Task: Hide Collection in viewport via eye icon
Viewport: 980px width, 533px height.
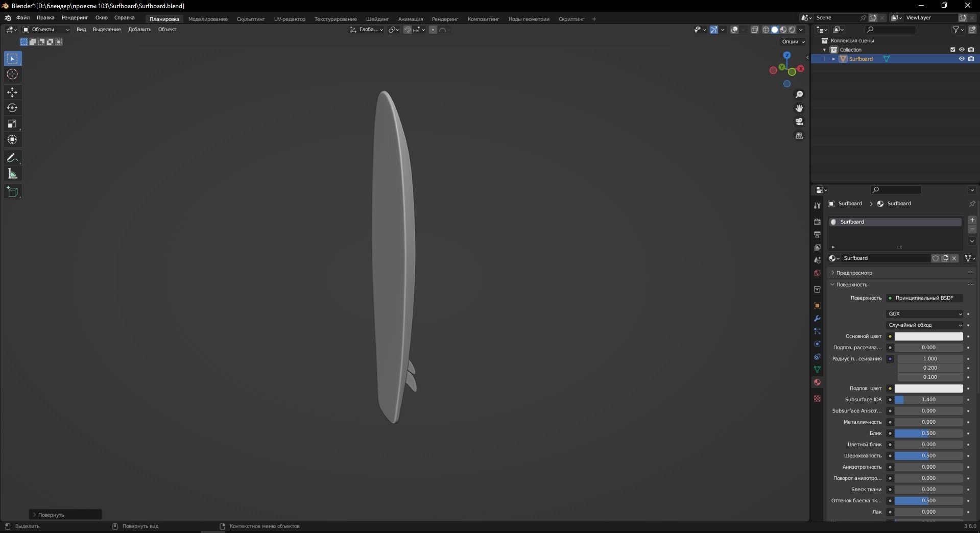Action: click(x=962, y=50)
